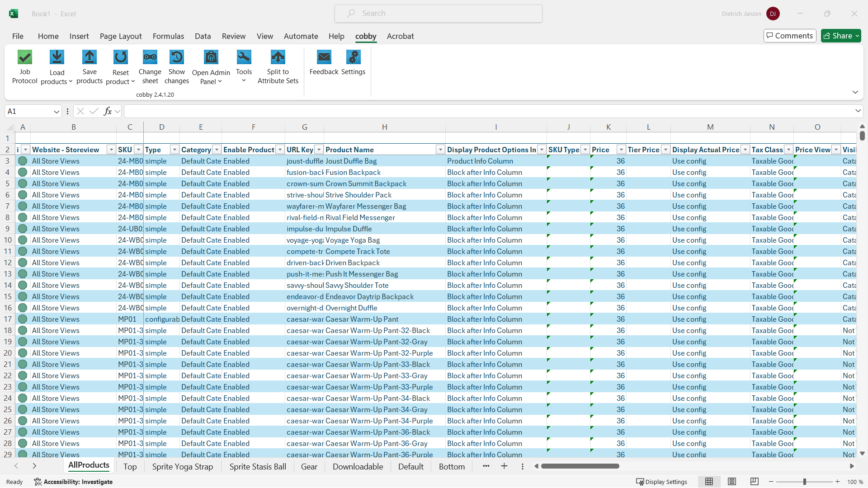Click Show changes icon
This screenshot has width=868, height=488.
tap(176, 58)
